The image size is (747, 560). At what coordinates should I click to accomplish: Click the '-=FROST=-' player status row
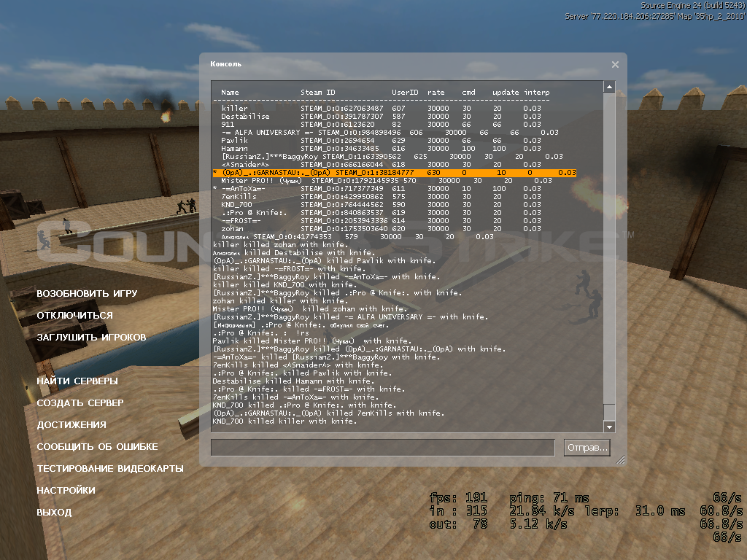381,221
